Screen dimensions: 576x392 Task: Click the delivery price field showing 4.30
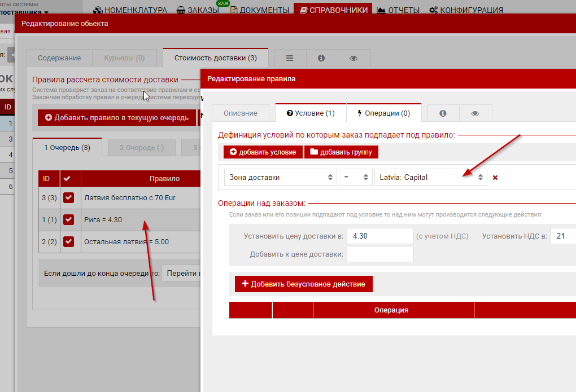pos(380,236)
